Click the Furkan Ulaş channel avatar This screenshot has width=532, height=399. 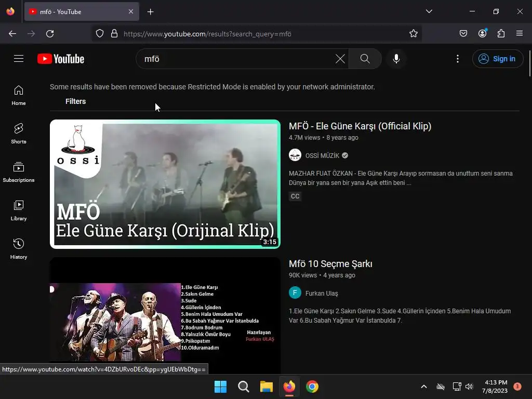[295, 293]
